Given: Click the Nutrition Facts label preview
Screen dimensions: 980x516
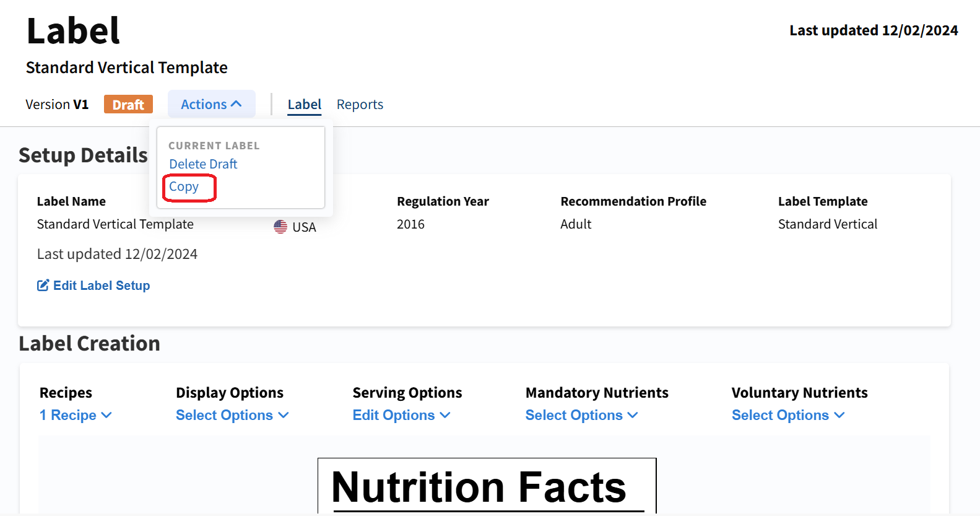Looking at the screenshot, I should pos(487,488).
